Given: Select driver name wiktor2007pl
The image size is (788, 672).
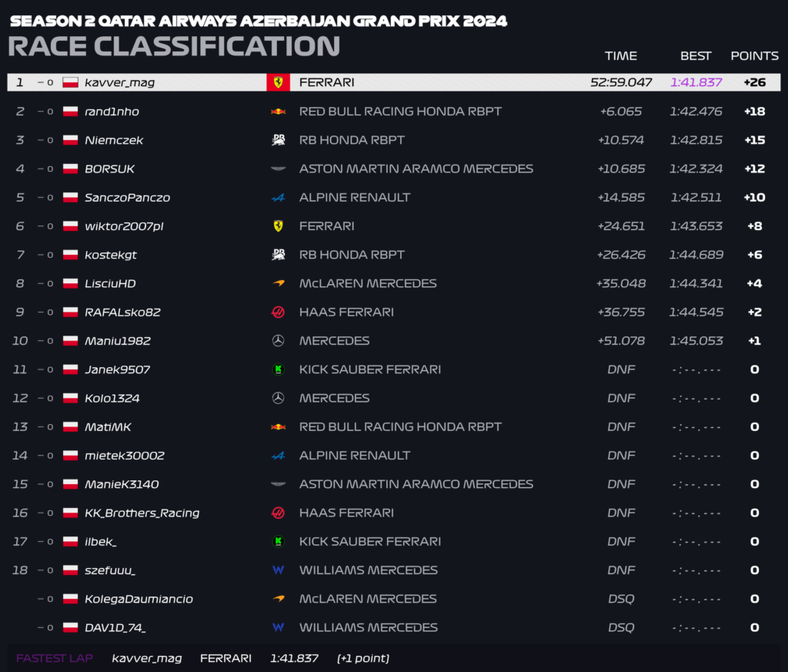Looking at the screenshot, I should click(124, 226).
